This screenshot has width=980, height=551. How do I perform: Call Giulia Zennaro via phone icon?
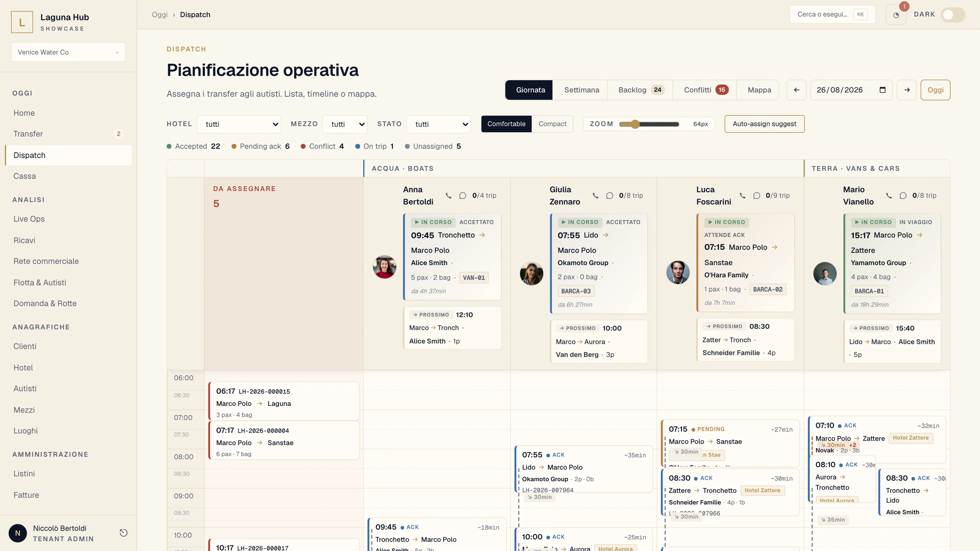click(595, 196)
